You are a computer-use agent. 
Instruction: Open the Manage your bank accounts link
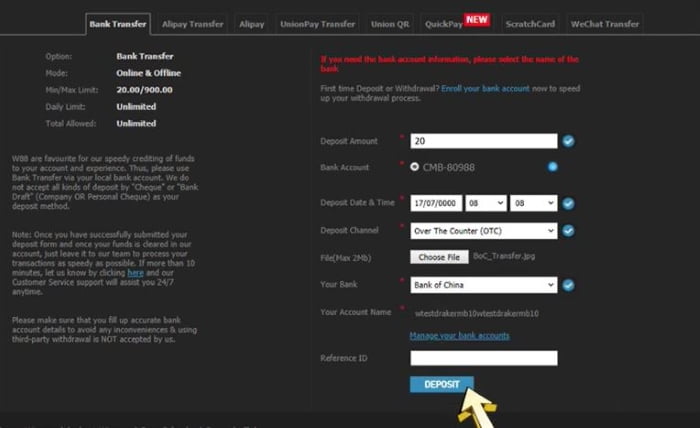pyautogui.click(x=459, y=336)
